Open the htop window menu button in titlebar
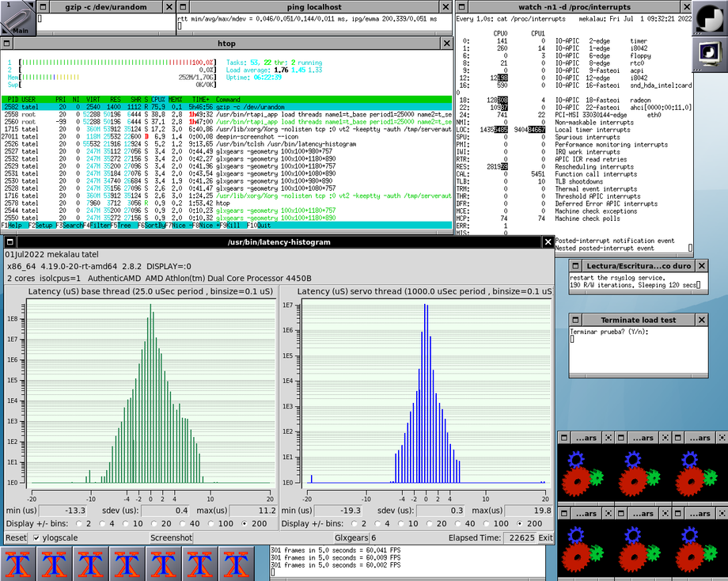This screenshot has height=581, width=728. (7, 43)
